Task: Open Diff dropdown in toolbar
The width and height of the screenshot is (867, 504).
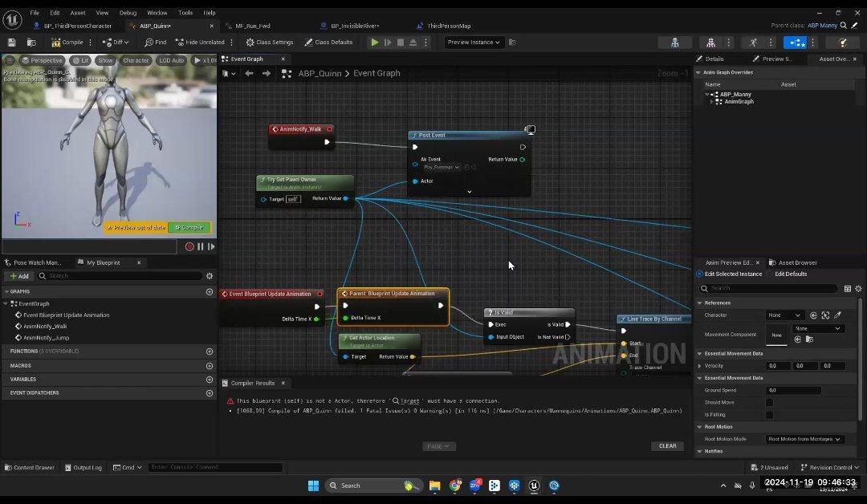Action: [116, 42]
